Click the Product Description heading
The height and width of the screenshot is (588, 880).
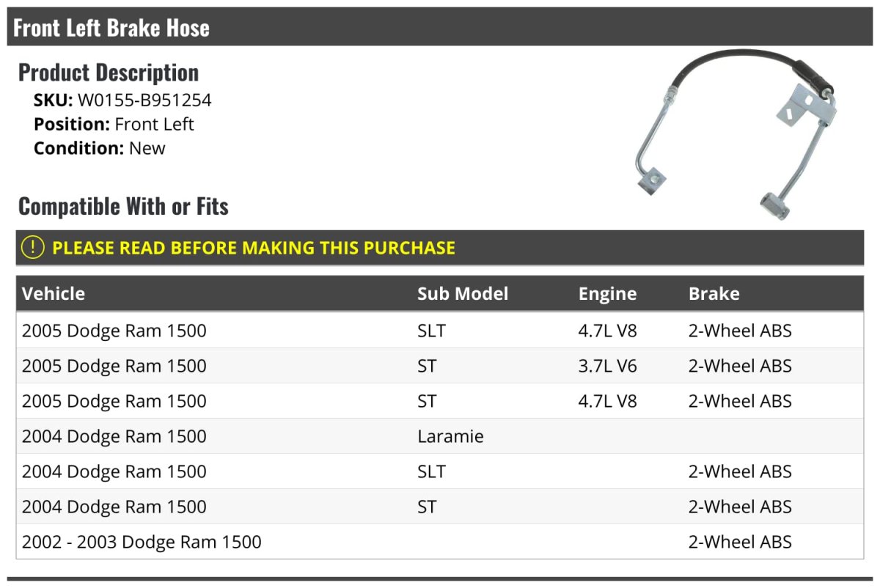pos(109,73)
